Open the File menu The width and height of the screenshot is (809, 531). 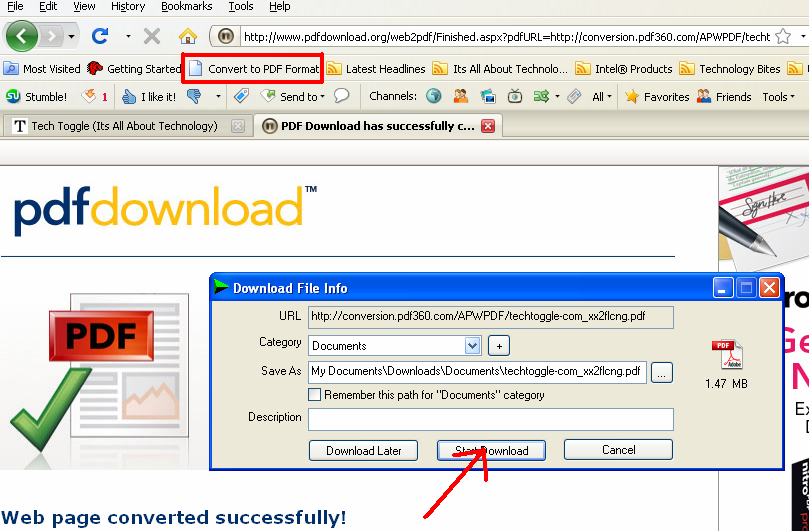pos(15,6)
